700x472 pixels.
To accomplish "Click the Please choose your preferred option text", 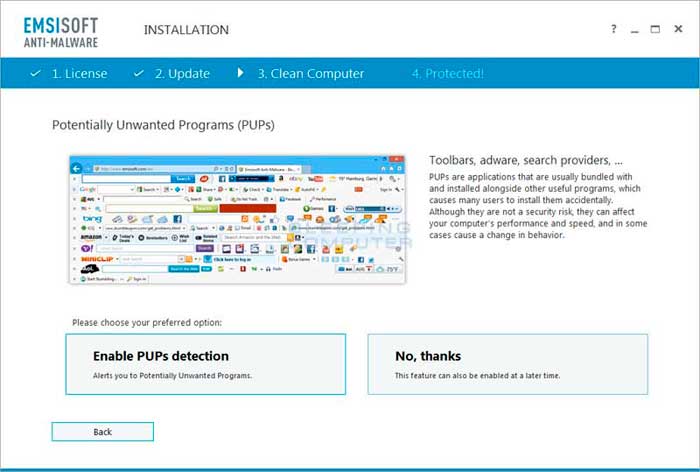I will coord(147,322).
